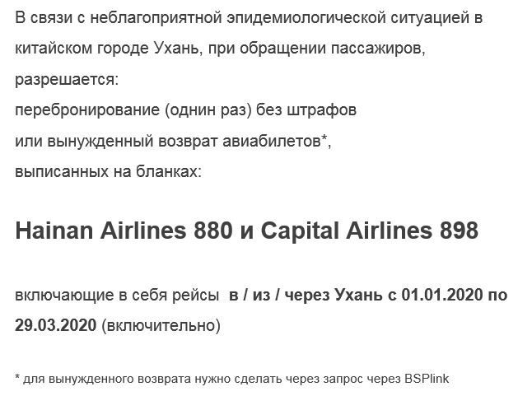Click the BSPlink word in footnote
The width and height of the screenshot is (532, 396).
[x=427, y=379]
